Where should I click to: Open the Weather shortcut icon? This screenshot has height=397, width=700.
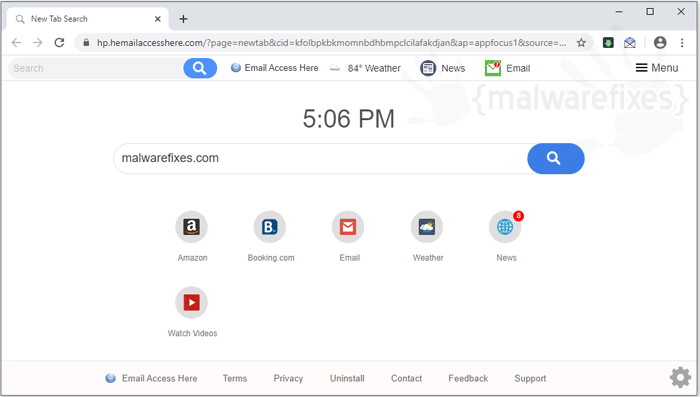pyautogui.click(x=427, y=227)
